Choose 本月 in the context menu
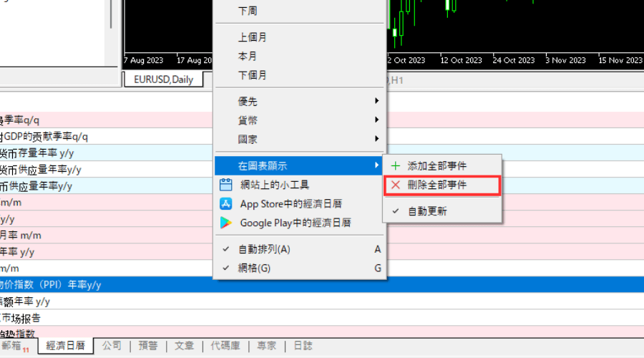The height and width of the screenshot is (358, 644). tap(248, 56)
